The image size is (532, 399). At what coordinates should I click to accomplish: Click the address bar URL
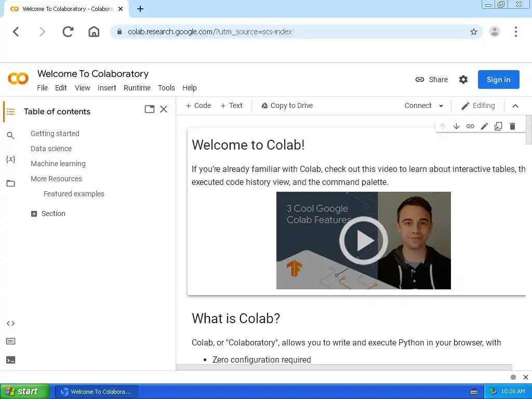pos(210,32)
